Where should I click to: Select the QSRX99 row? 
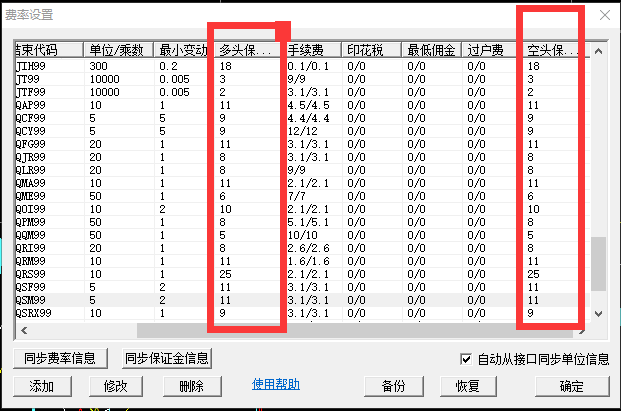(303, 313)
